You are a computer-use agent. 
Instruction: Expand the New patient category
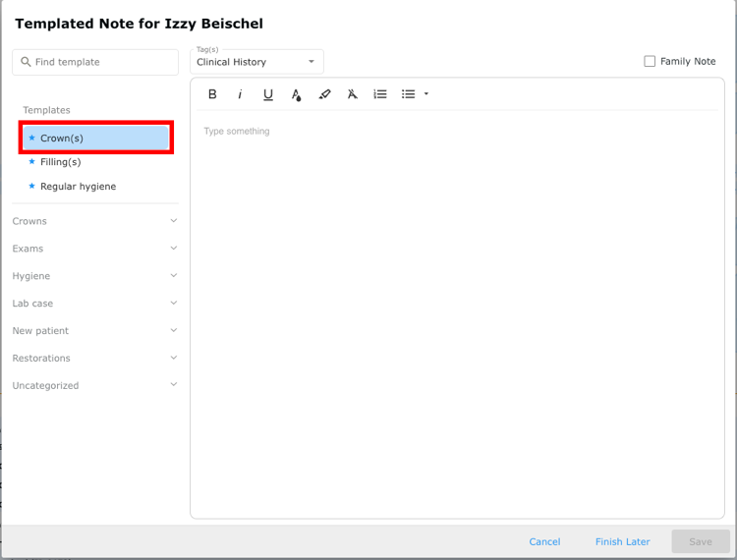click(95, 330)
